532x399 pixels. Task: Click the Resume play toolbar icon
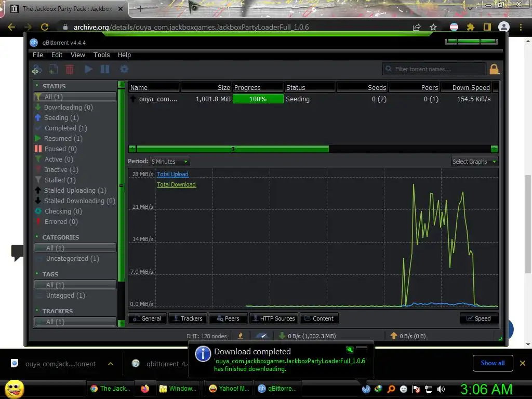tap(88, 69)
